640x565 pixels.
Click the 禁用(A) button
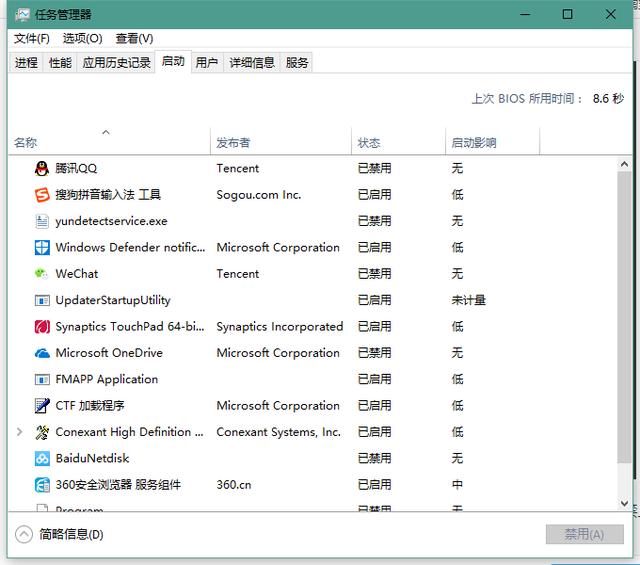coord(584,534)
